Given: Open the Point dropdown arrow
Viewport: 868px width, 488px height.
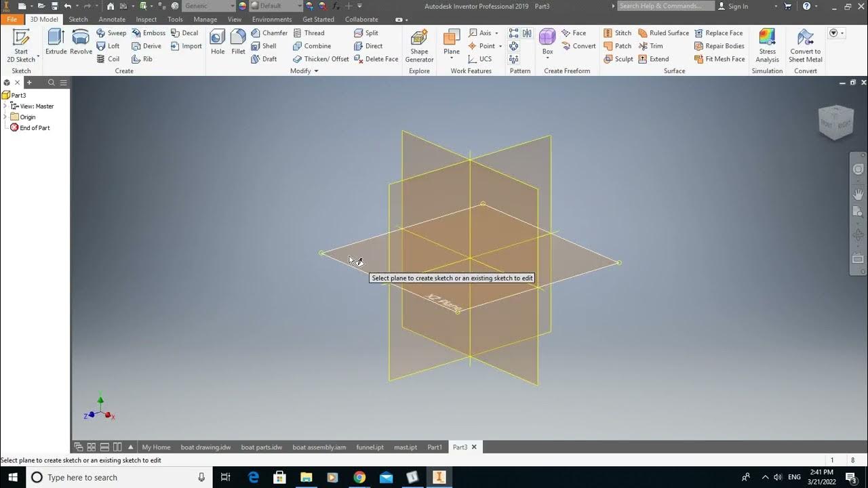Looking at the screenshot, I should pyautogui.click(x=500, y=46).
